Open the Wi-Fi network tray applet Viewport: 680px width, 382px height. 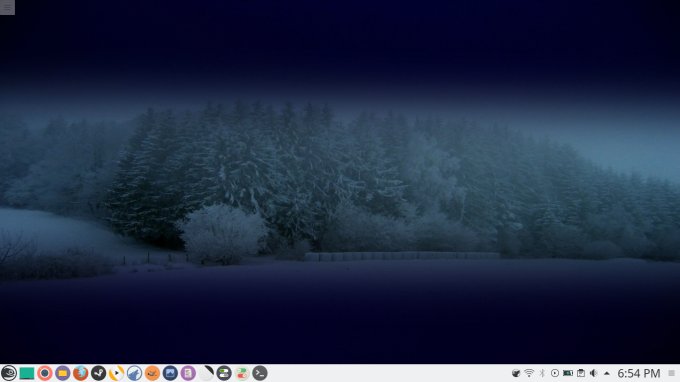(529, 373)
